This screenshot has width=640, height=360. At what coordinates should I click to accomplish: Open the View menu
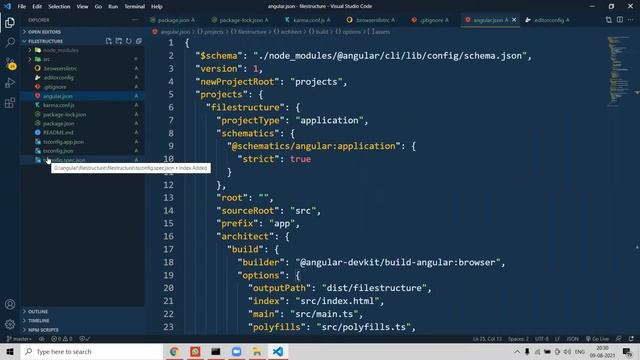pos(82,6)
